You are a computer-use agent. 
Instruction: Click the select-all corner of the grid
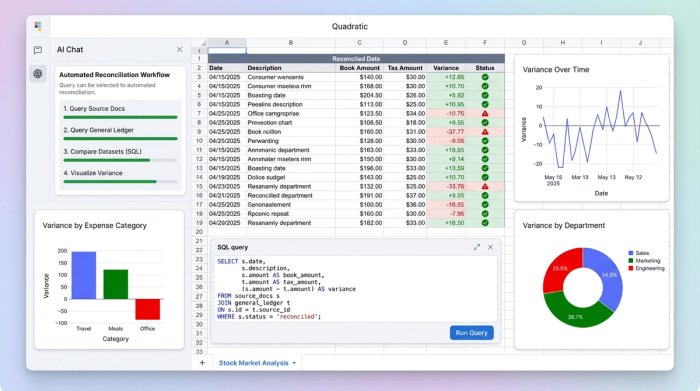pos(200,43)
